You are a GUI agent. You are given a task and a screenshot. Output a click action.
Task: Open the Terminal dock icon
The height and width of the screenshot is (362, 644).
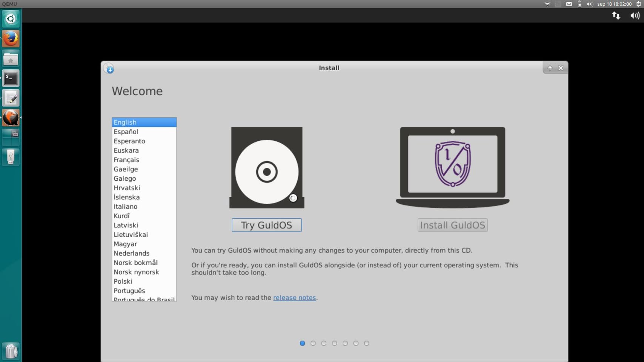click(11, 78)
